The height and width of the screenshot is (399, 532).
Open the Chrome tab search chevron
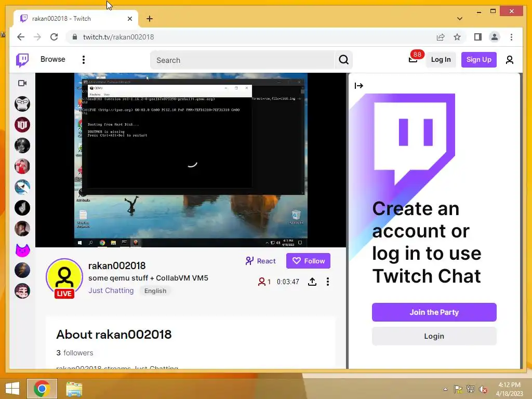click(x=459, y=19)
